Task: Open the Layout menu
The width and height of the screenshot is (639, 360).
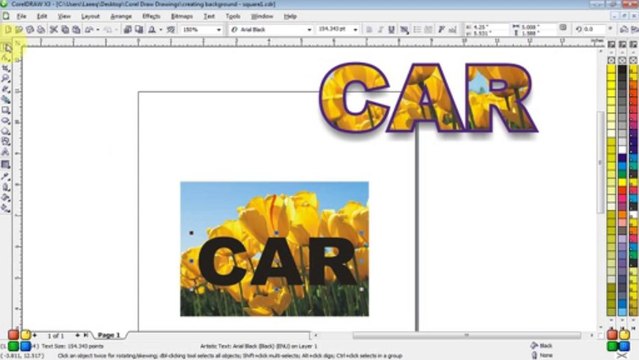Action: click(90, 16)
